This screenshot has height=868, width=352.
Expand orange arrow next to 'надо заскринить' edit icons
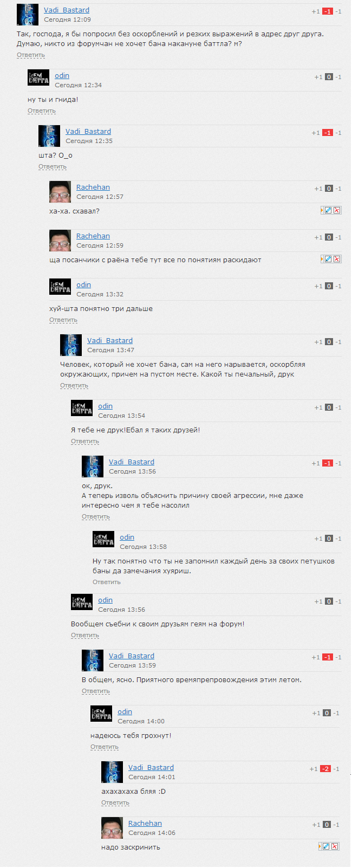point(320,846)
